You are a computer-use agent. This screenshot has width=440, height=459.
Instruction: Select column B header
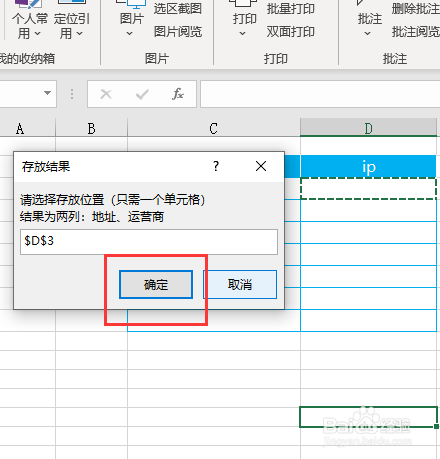pyautogui.click(x=91, y=128)
